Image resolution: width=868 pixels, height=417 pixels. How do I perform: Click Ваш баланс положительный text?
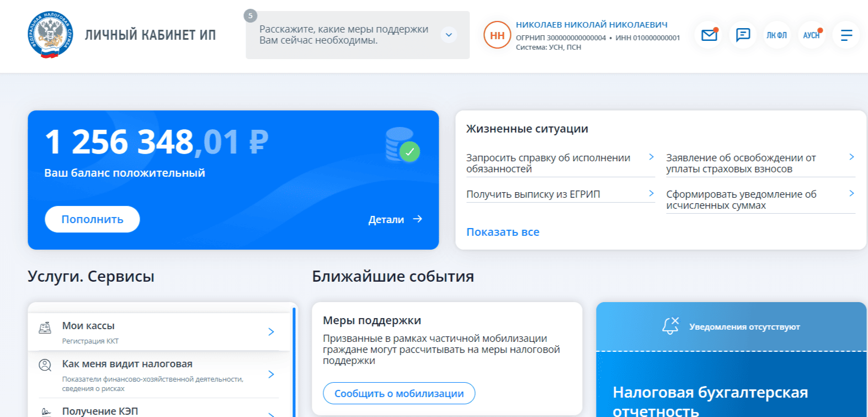[x=125, y=173]
